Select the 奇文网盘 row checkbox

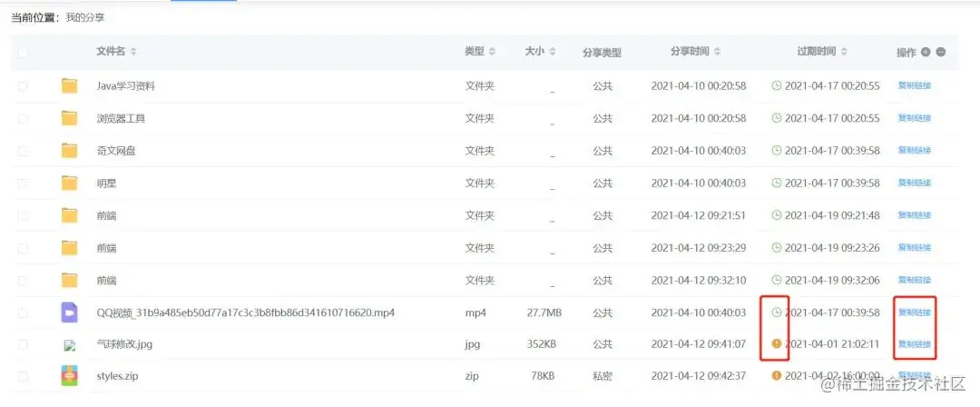tap(23, 150)
